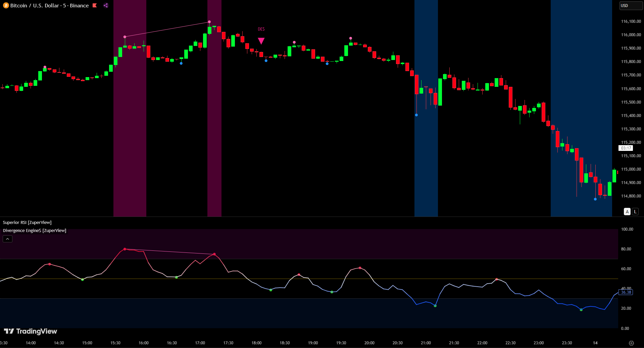Click the orange Bitcoin symbol logo
644x348 pixels.
pos(6,6)
